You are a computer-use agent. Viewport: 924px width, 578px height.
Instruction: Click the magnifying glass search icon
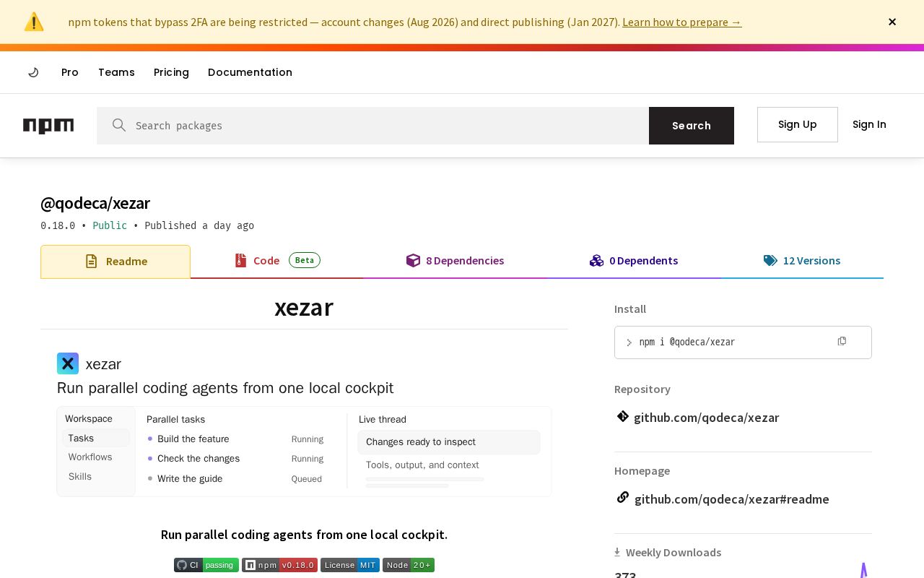(119, 125)
